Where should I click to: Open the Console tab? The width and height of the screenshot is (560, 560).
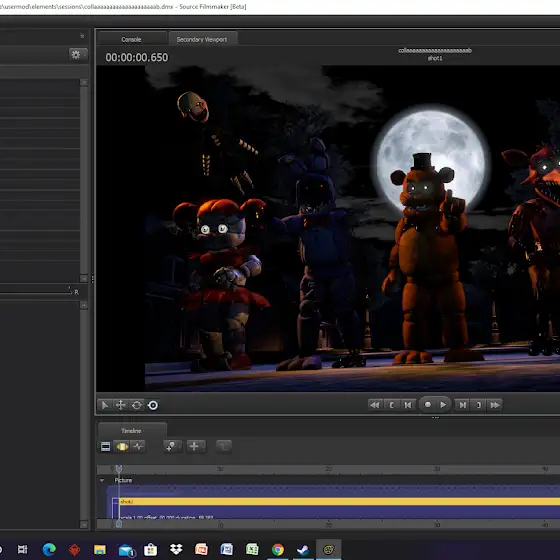[x=131, y=39]
